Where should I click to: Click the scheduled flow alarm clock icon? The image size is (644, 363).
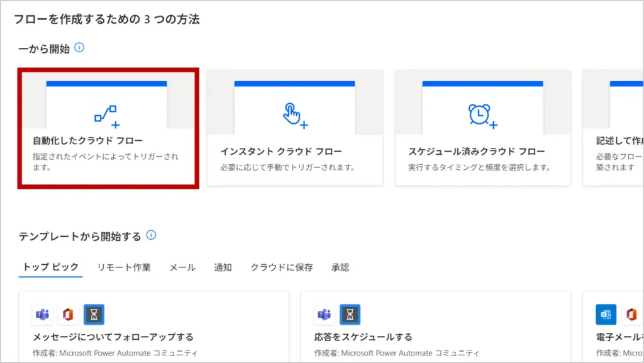pyautogui.click(x=482, y=115)
